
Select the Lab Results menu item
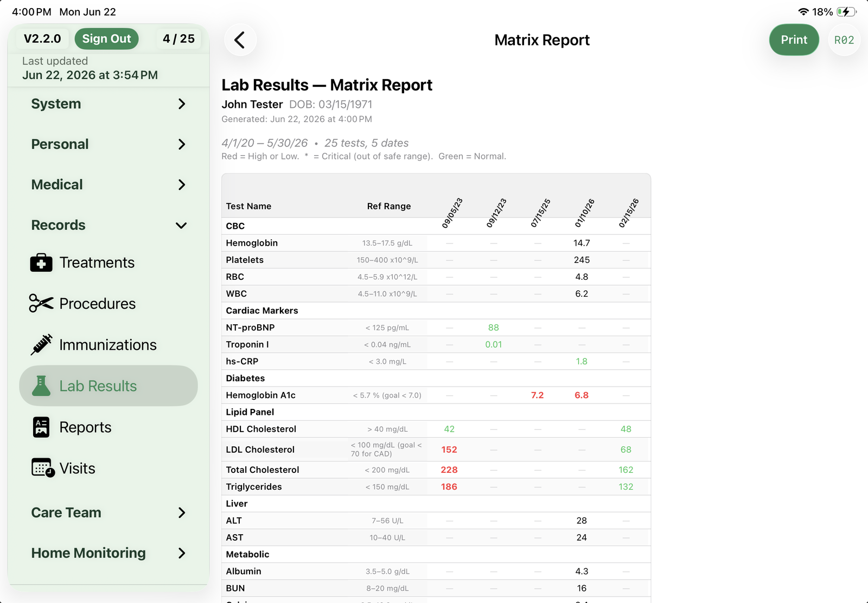[x=108, y=386]
